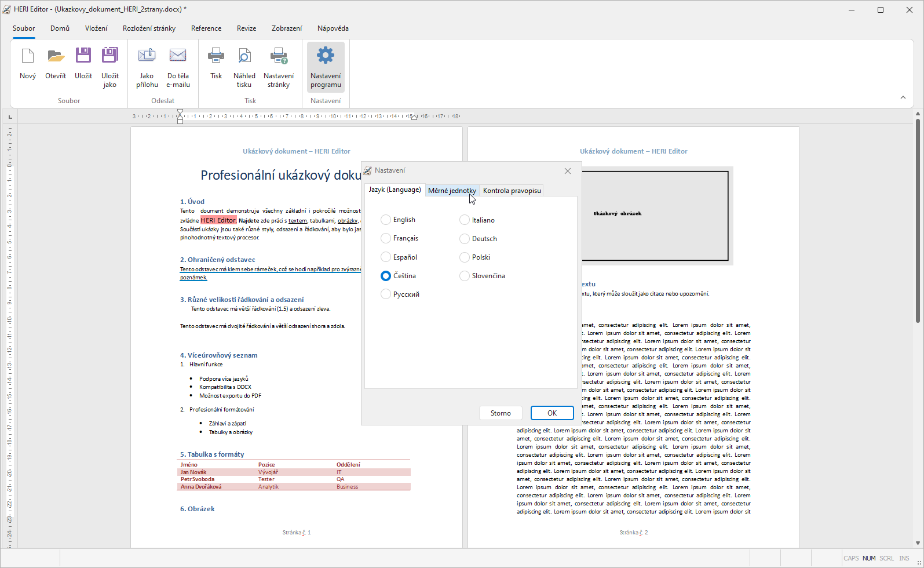Open the Vložení ribbon tab
The width and height of the screenshot is (924, 568).
tap(96, 28)
